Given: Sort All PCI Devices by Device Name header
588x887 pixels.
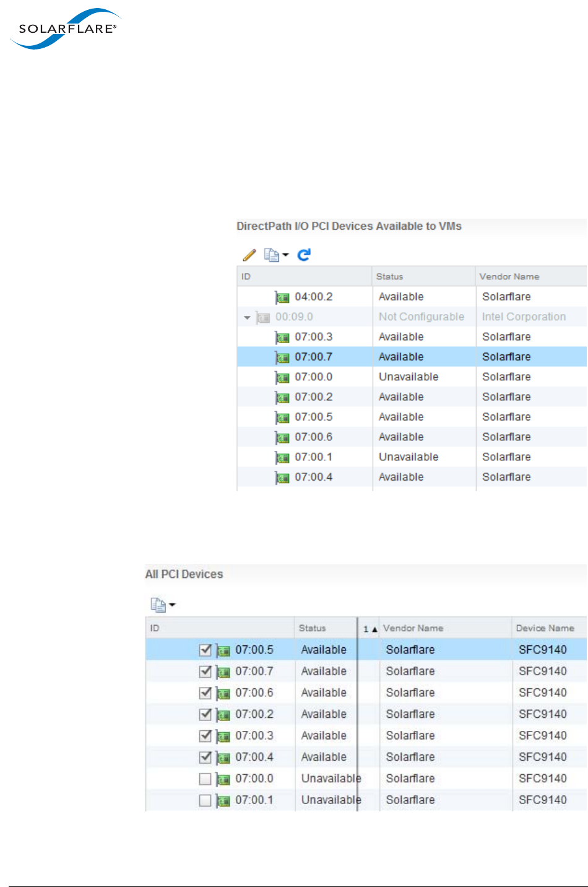Looking at the screenshot, I should pyautogui.click(x=550, y=628).
